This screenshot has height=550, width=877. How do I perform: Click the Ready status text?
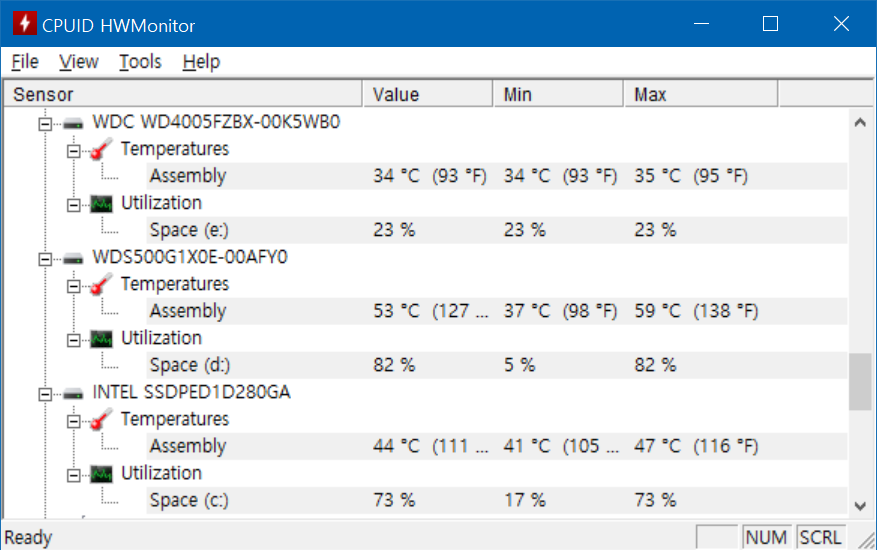29,538
